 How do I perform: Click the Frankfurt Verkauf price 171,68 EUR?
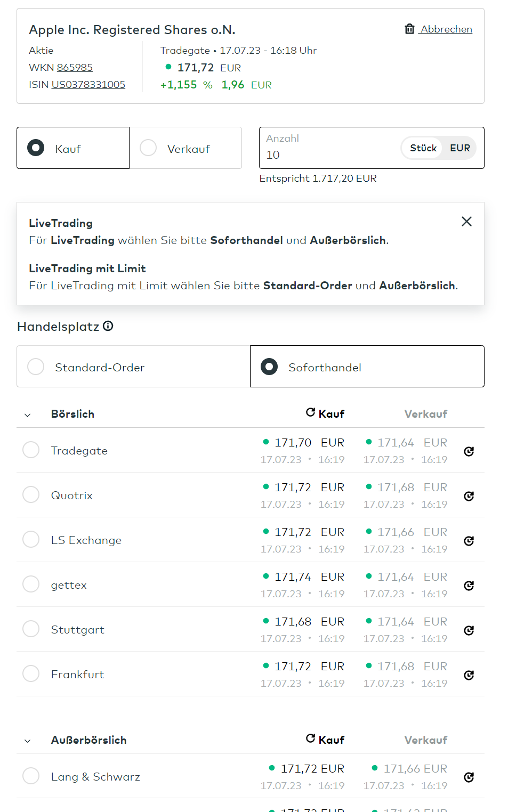[x=412, y=667]
